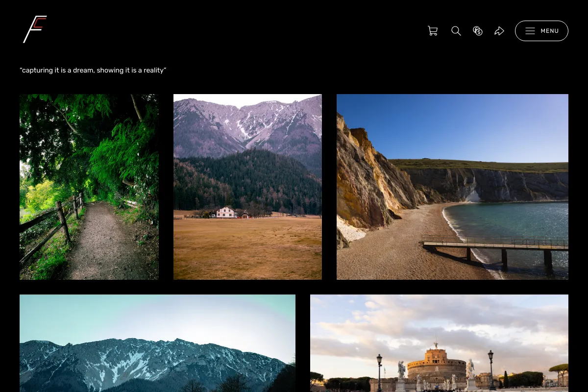The height and width of the screenshot is (392, 588).
Task: Click the wooden pier in the beach photo
Action: [495, 247]
